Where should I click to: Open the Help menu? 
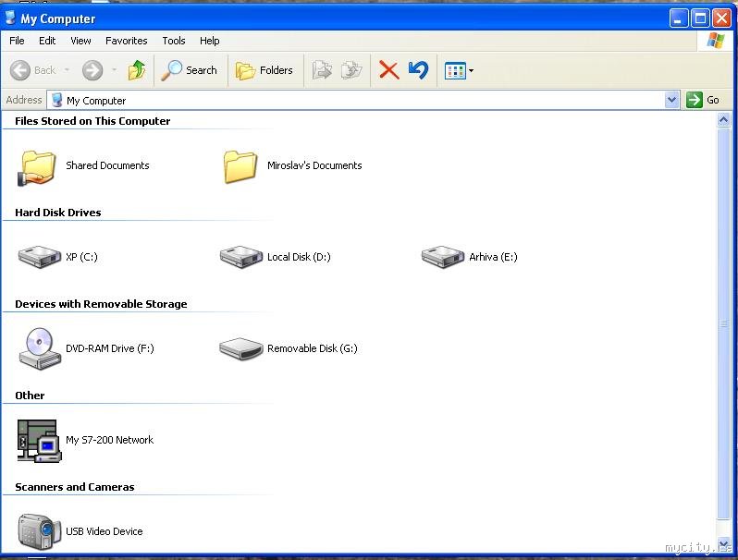click(209, 41)
